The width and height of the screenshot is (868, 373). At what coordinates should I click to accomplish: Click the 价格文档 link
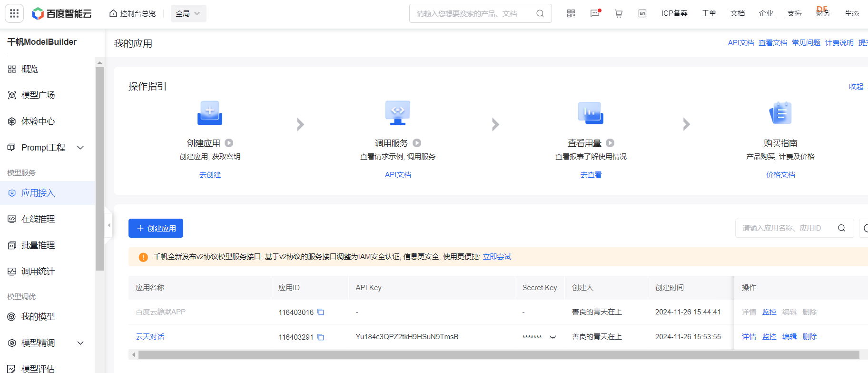coord(780,175)
